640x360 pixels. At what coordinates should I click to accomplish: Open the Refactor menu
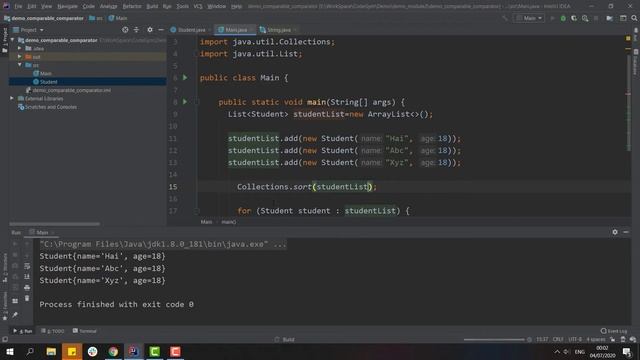(x=132, y=6)
